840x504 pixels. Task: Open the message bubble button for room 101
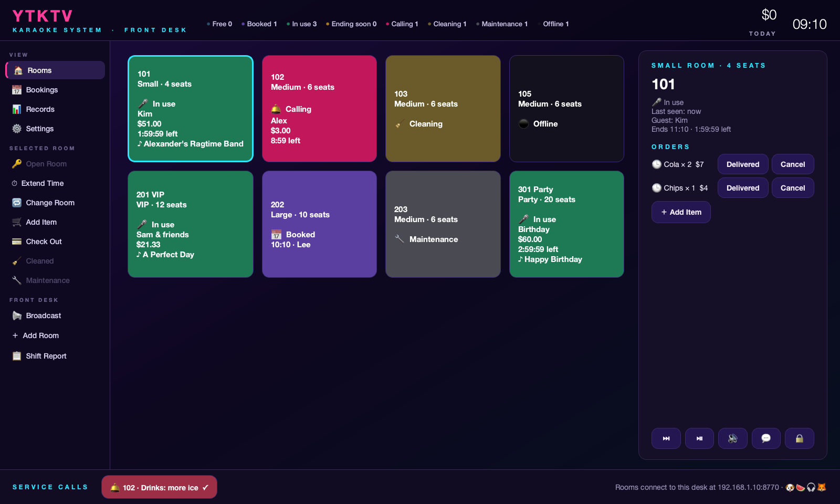(x=766, y=438)
